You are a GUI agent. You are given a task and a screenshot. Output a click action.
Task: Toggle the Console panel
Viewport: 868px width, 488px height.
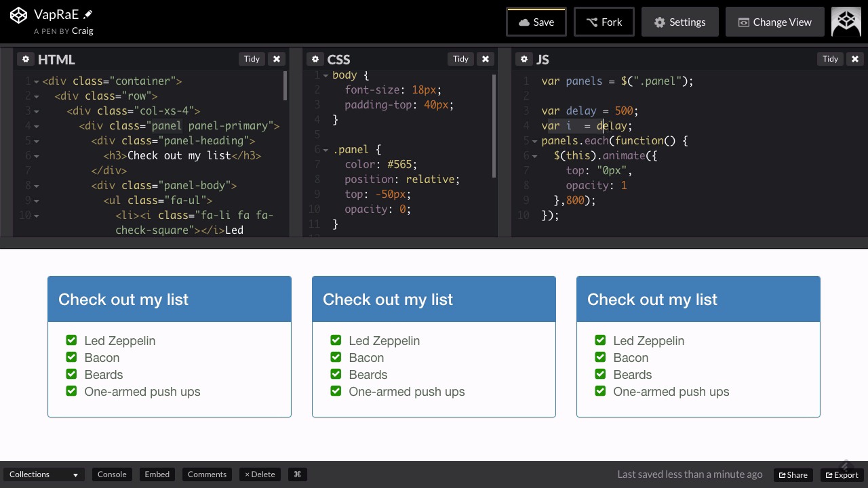click(112, 474)
